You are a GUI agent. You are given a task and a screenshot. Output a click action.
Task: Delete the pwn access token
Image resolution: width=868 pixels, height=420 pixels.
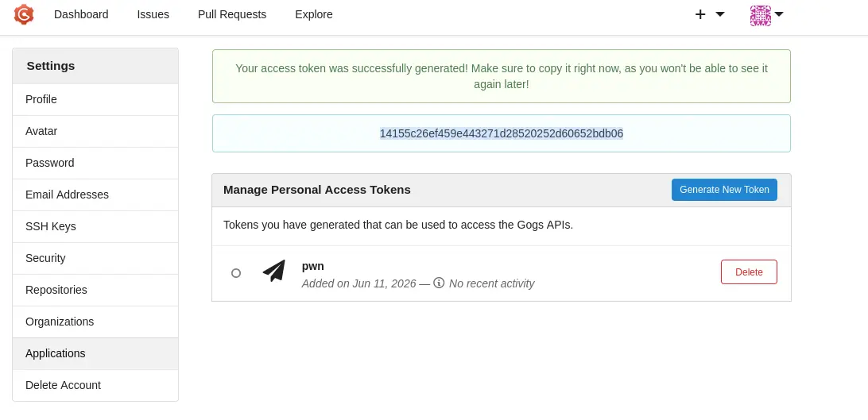pyautogui.click(x=749, y=272)
